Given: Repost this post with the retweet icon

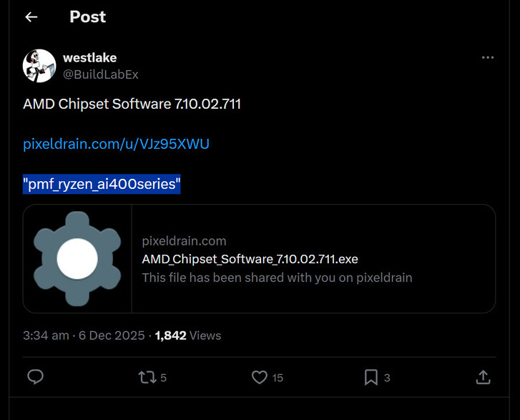Looking at the screenshot, I should click(147, 377).
